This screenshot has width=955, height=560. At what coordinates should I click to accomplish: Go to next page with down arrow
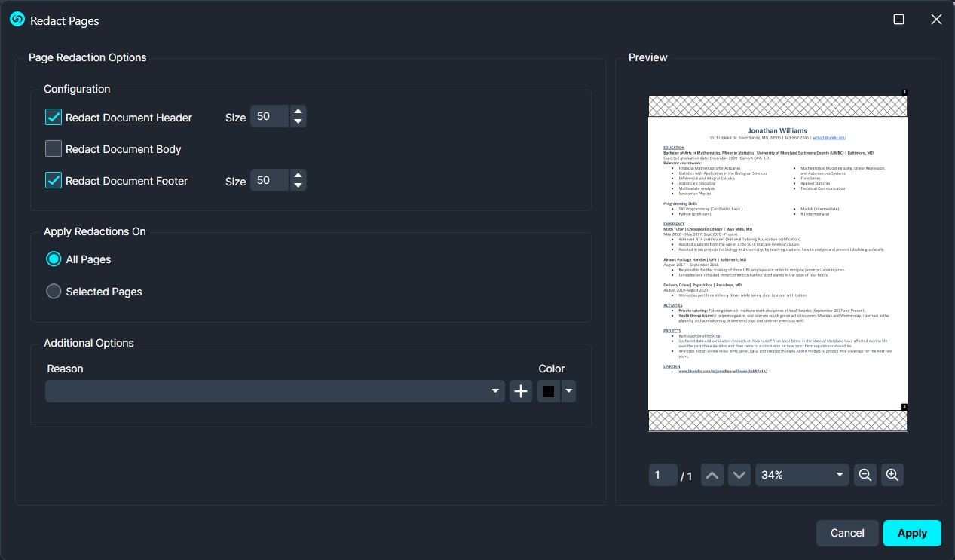point(739,475)
